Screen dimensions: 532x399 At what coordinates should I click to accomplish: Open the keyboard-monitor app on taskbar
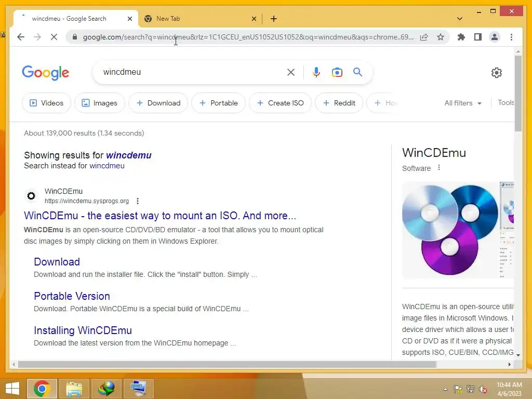(138, 389)
